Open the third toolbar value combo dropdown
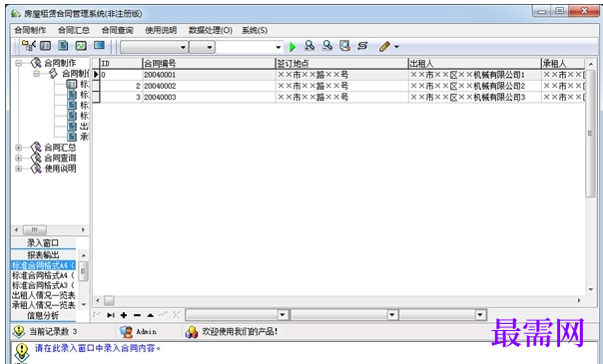 [x=279, y=47]
